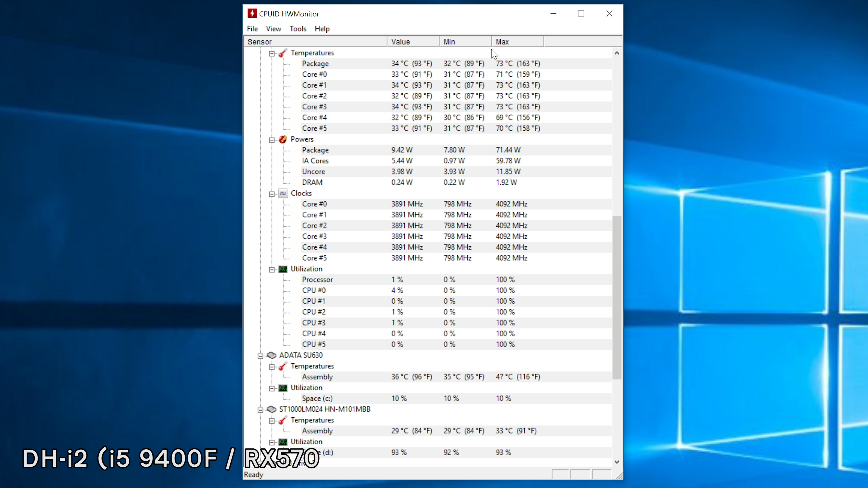
Task: Toggle visibility of Powers sensor
Action: pyautogui.click(x=271, y=139)
